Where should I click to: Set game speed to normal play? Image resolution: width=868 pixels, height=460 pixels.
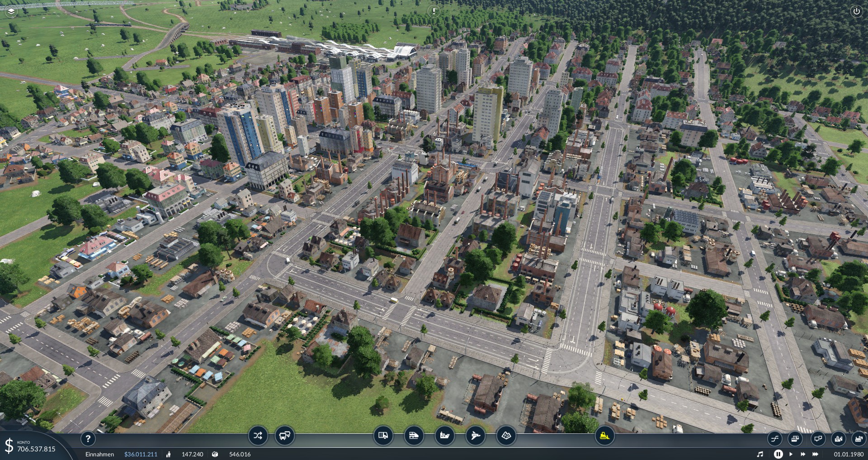point(791,454)
